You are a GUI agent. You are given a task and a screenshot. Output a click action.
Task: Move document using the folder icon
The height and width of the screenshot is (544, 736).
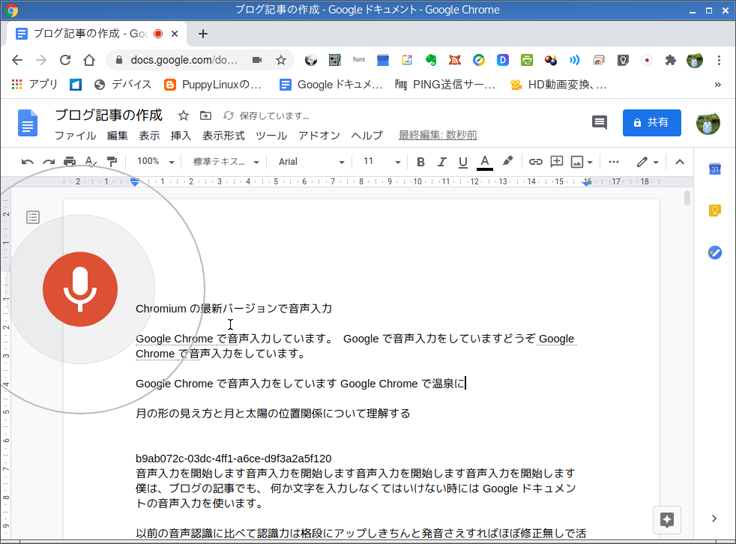click(206, 115)
